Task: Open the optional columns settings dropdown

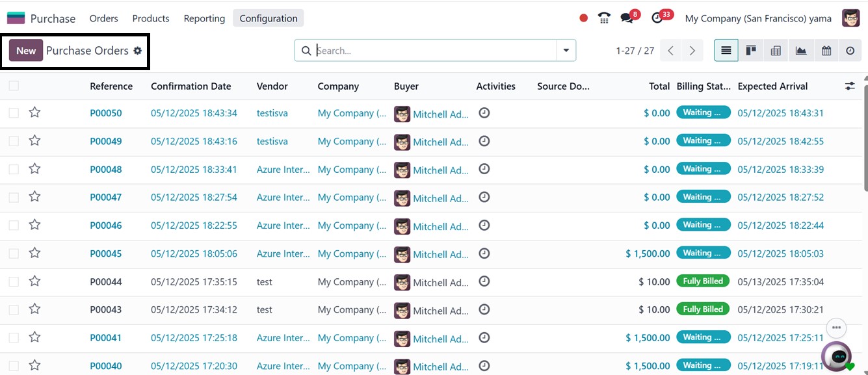Action: pyautogui.click(x=849, y=86)
